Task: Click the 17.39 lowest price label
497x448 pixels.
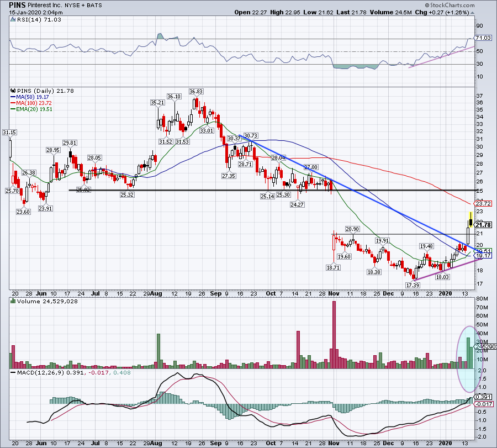Action: 413,286
